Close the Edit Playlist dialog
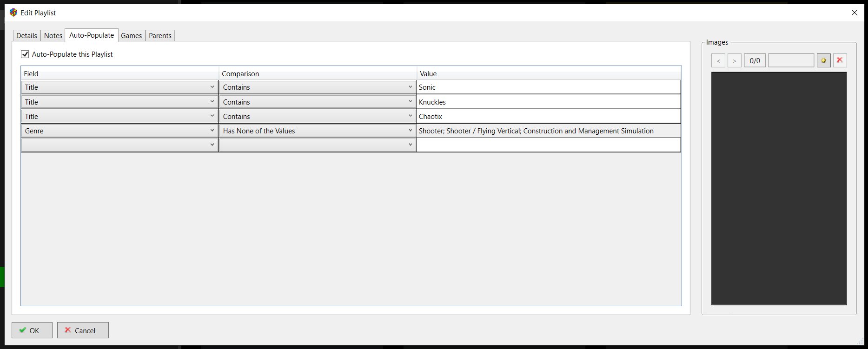 [855, 13]
